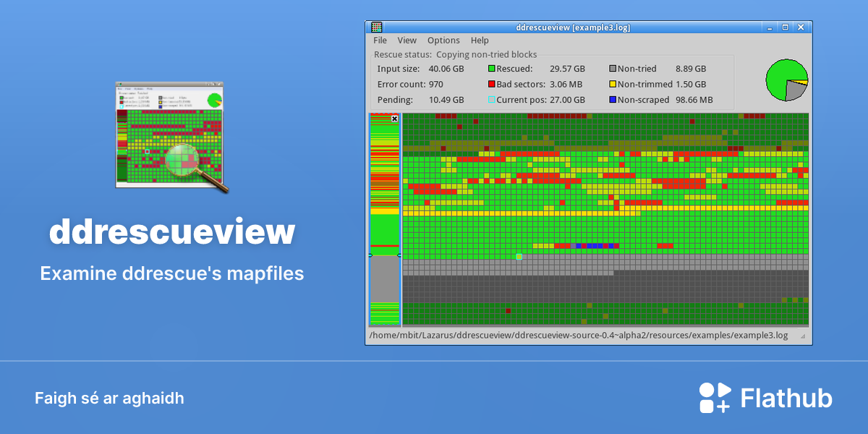Click the ddrescueview heading text

[x=172, y=232]
